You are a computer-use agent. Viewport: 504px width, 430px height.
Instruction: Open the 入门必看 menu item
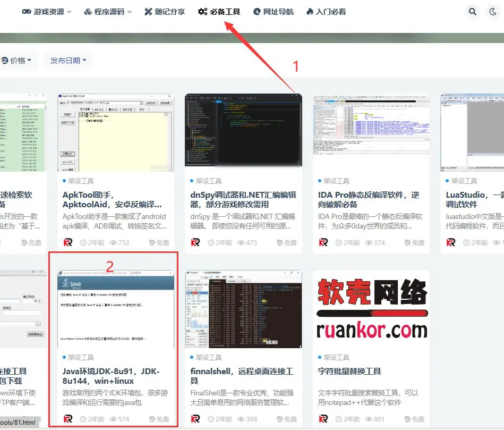tap(326, 12)
